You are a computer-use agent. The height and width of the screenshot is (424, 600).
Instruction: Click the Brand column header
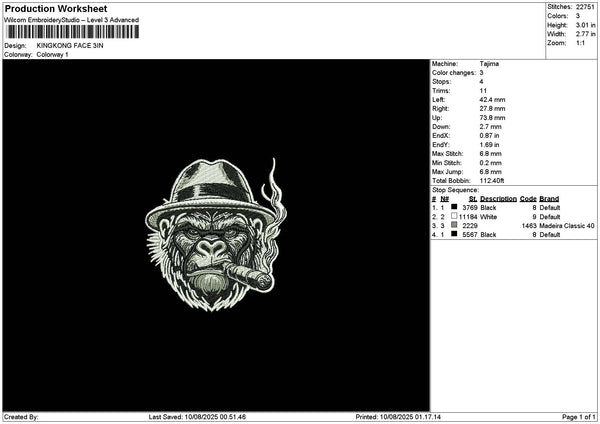[549, 199]
